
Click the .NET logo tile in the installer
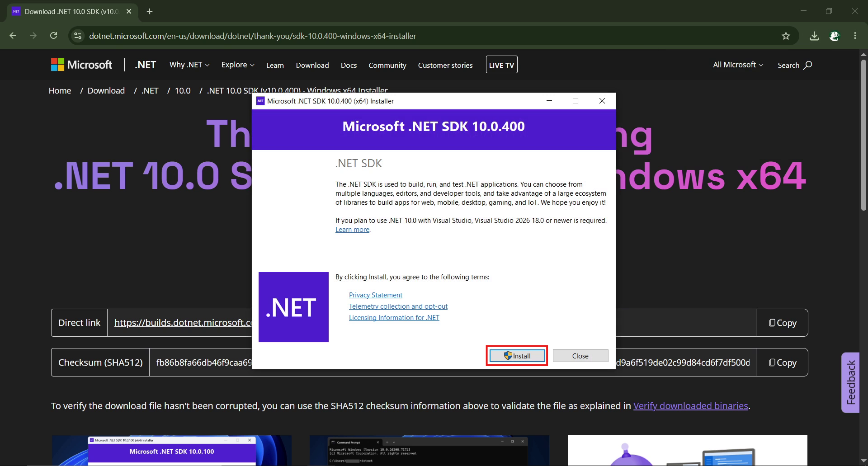(x=293, y=307)
